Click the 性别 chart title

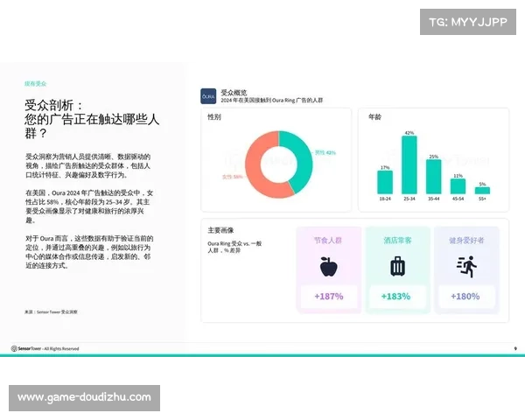pos(214,117)
